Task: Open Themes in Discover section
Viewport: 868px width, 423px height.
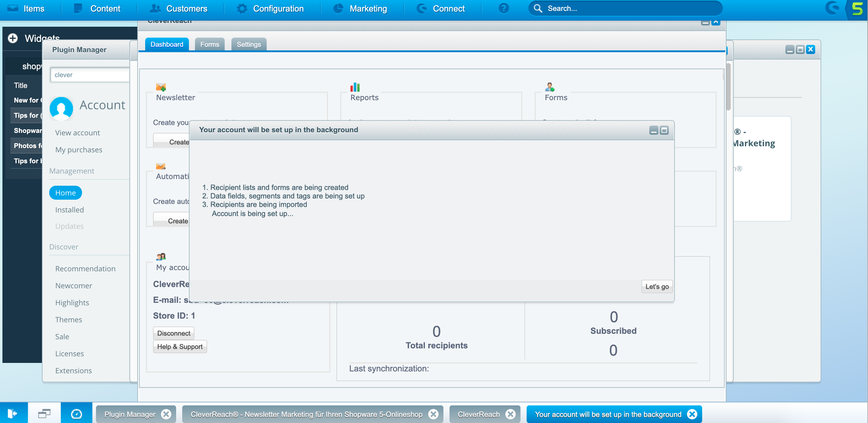Action: [68, 319]
